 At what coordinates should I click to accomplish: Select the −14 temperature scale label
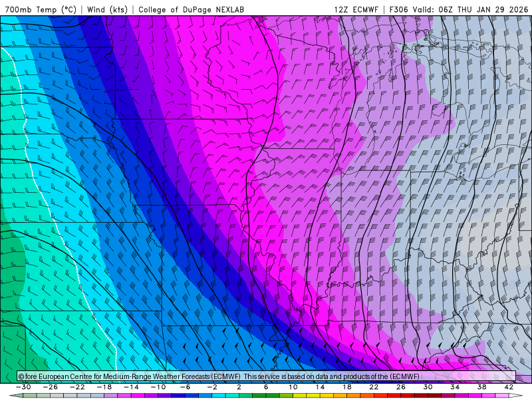click(131, 387)
